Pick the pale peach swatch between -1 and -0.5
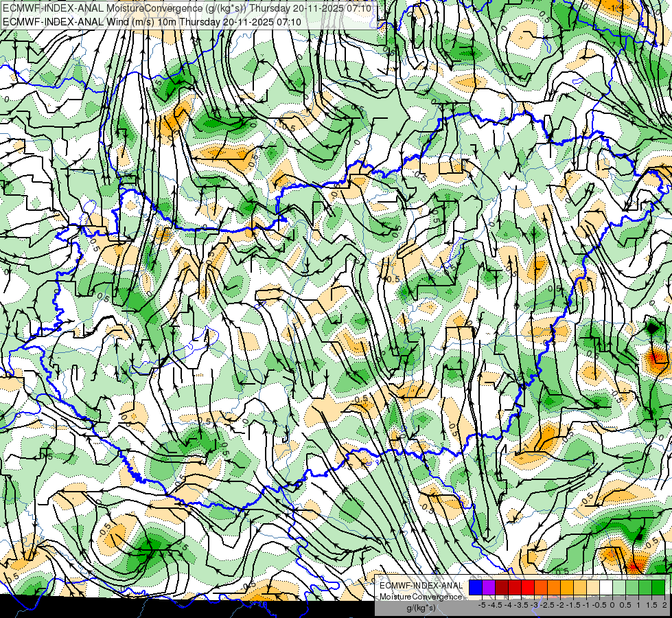The height and width of the screenshot is (618, 672). (593, 588)
